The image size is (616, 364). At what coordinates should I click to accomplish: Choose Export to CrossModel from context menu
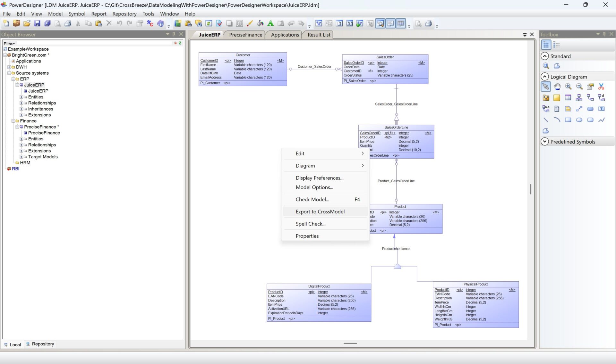(320, 211)
